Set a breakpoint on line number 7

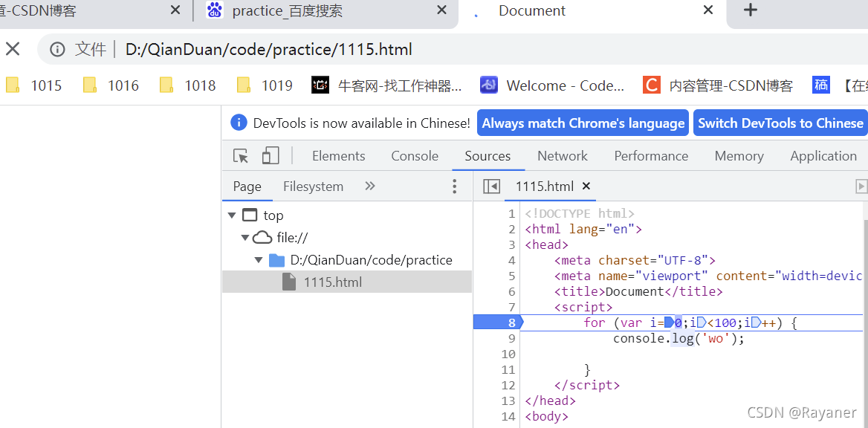point(511,307)
